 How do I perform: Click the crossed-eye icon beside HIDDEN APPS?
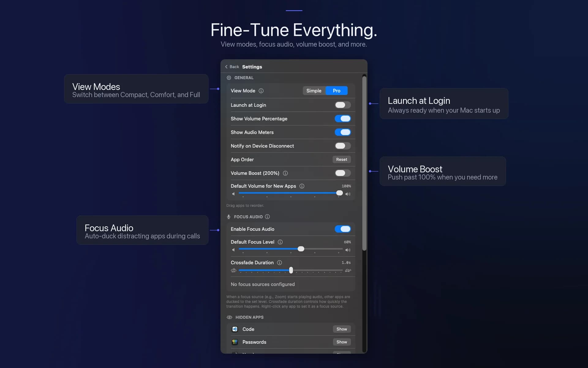229,317
